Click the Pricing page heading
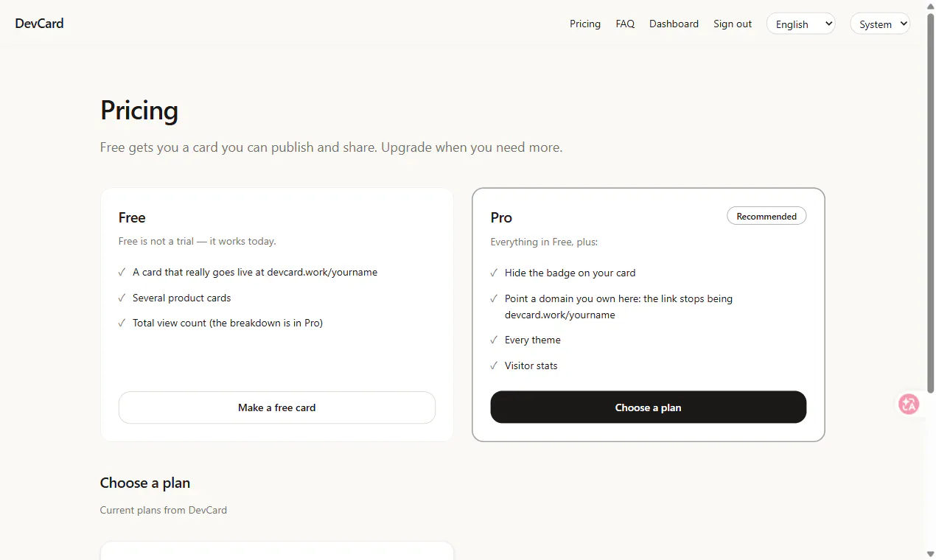This screenshot has width=936, height=560. click(x=139, y=111)
